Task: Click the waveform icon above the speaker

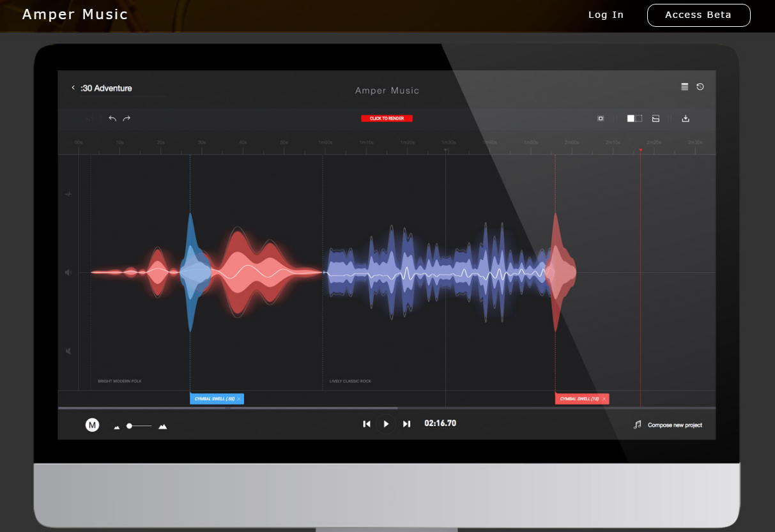Action: coord(68,194)
